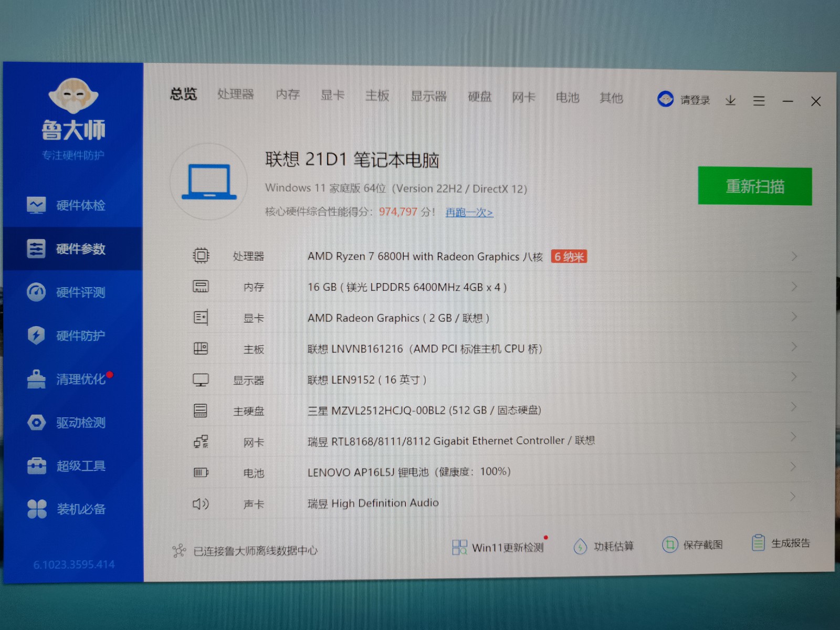Expand the LEN9152 display row chevron
Screen dimensions: 840x630
click(x=794, y=376)
